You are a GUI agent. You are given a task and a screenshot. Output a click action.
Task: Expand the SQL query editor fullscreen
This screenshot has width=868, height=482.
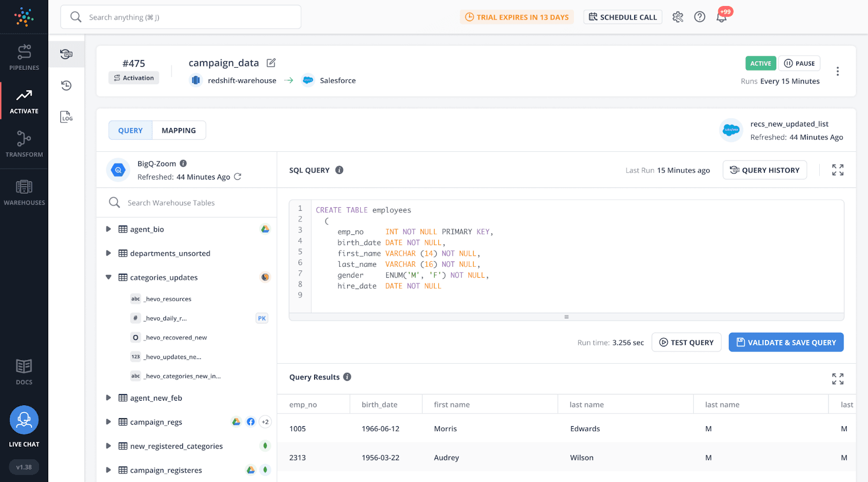pos(838,170)
